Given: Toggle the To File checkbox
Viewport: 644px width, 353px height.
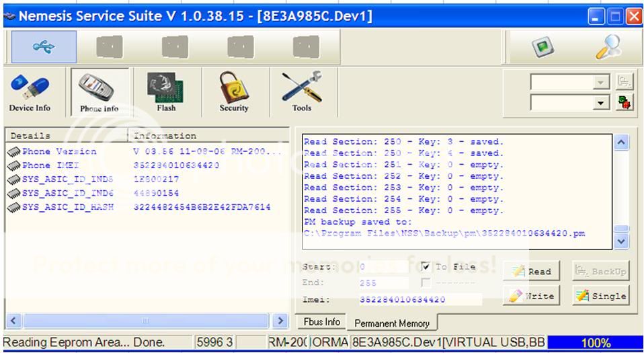Looking at the screenshot, I should click(426, 267).
